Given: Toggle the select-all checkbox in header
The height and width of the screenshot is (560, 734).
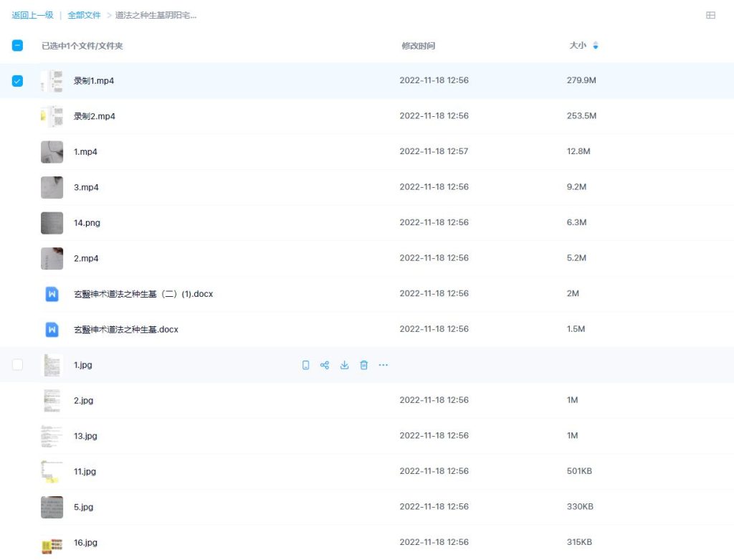Looking at the screenshot, I should pos(18,46).
